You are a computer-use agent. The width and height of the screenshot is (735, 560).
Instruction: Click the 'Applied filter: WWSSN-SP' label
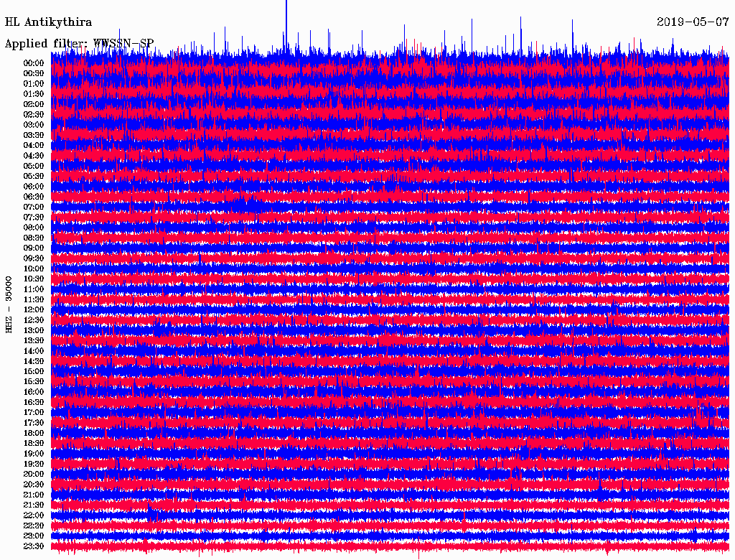tap(79, 44)
